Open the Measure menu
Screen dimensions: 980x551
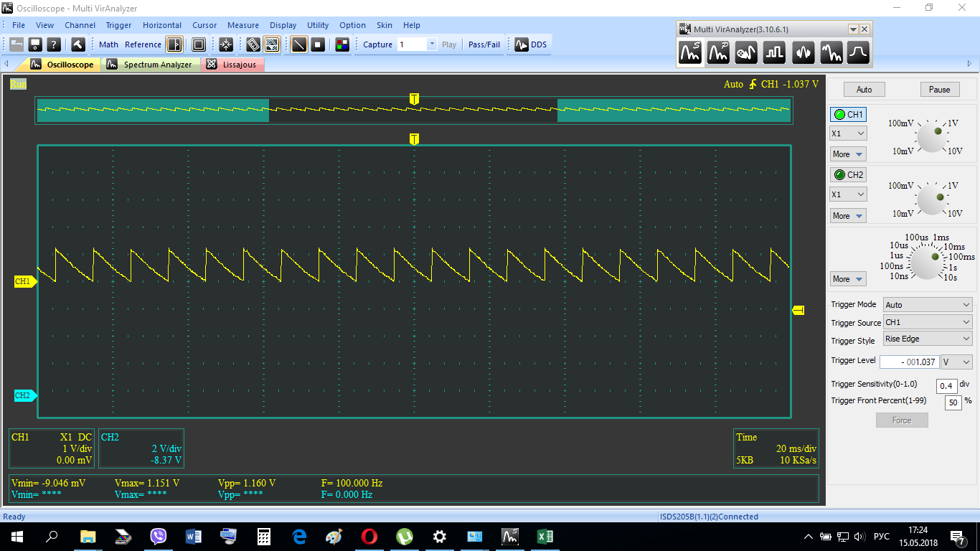[242, 25]
